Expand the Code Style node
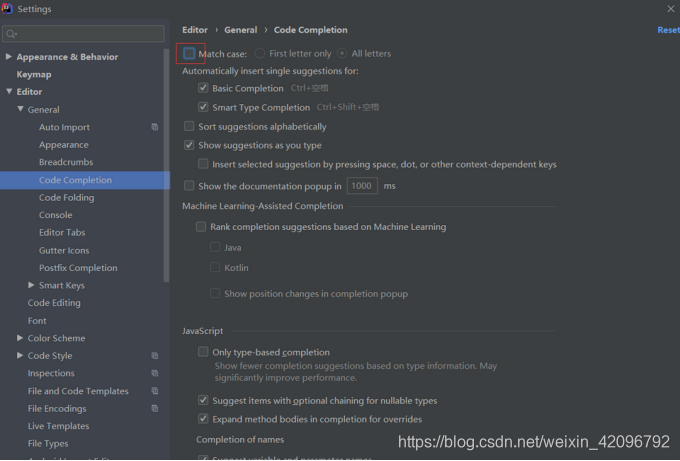 20,355
